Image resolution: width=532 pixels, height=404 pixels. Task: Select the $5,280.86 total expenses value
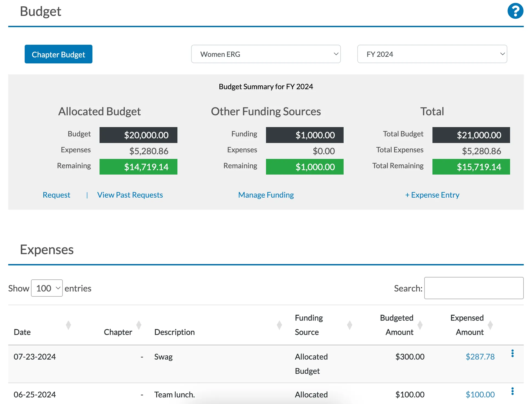click(481, 151)
